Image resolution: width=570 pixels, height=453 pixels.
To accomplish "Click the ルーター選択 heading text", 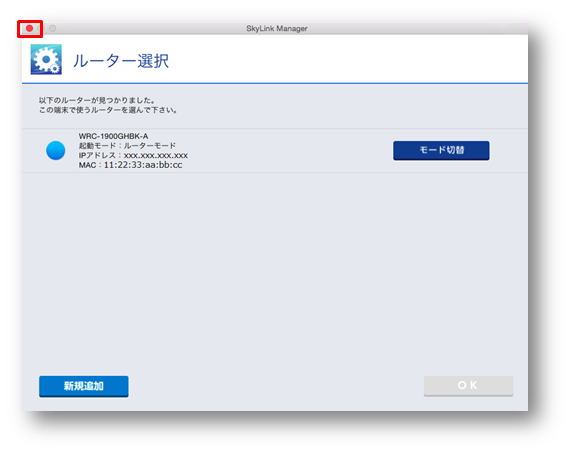I will (121, 61).
